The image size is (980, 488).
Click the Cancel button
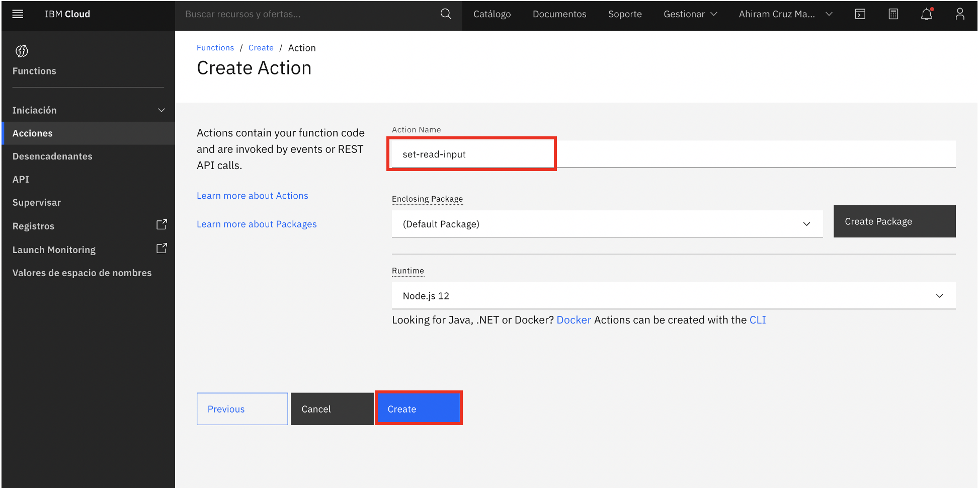pyautogui.click(x=332, y=409)
